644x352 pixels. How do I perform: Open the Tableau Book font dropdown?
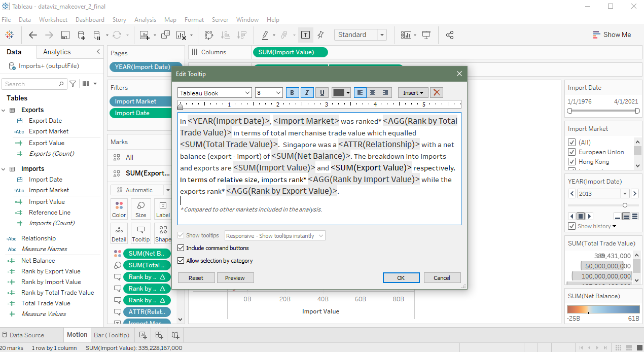coord(214,93)
